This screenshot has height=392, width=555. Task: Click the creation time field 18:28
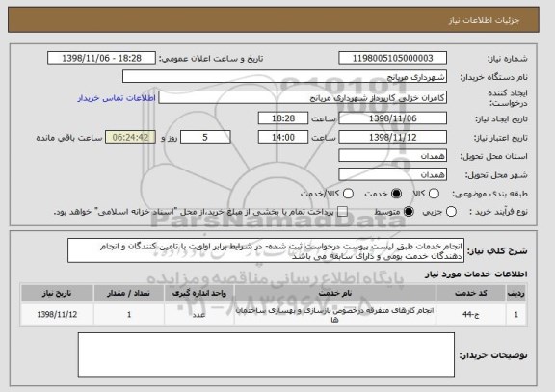tap(283, 118)
